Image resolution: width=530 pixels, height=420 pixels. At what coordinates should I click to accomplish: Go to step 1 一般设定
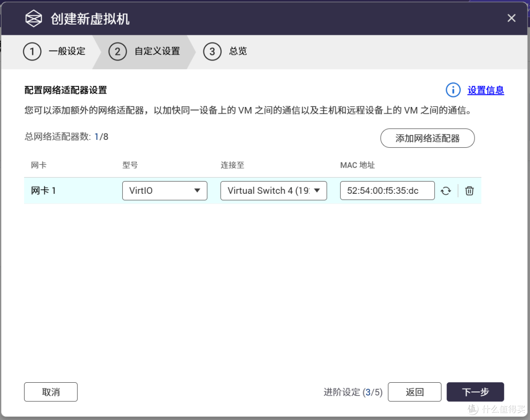click(x=54, y=52)
